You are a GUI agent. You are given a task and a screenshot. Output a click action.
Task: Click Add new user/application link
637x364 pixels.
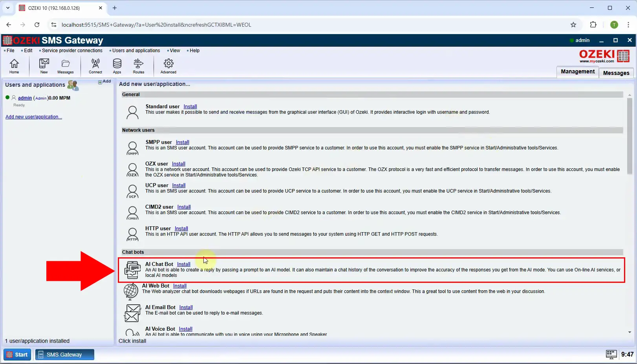click(x=34, y=117)
